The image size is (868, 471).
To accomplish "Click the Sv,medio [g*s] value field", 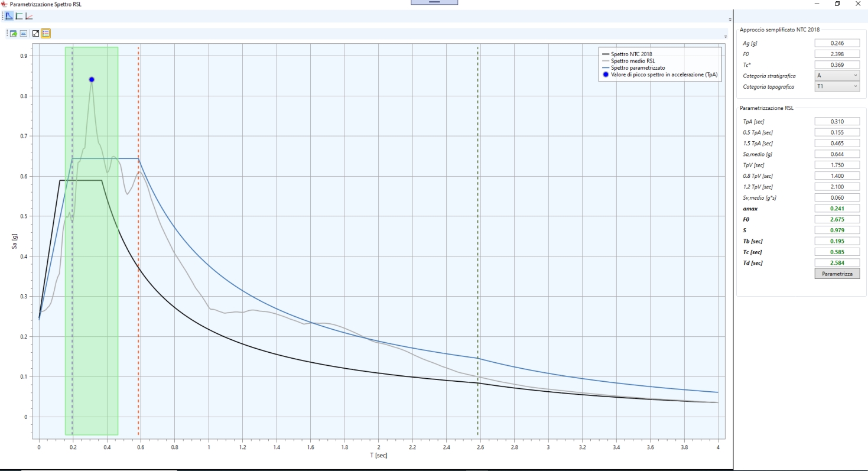I will (x=837, y=198).
